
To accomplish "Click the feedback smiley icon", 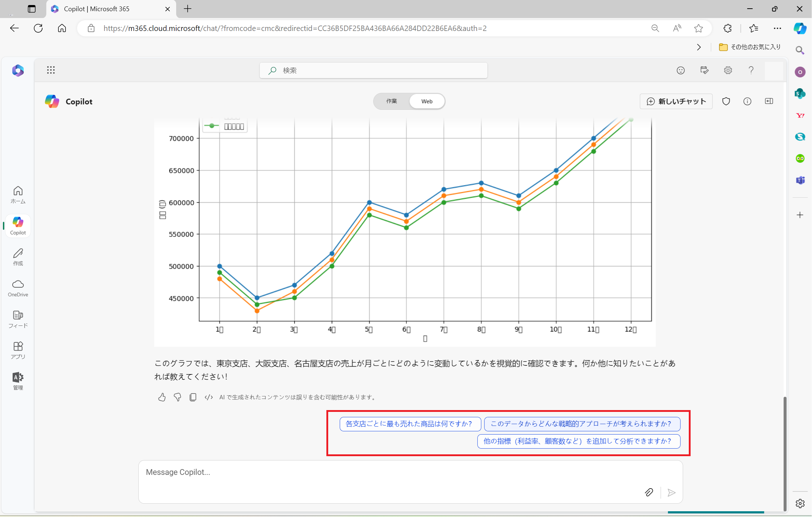I will 681,70.
